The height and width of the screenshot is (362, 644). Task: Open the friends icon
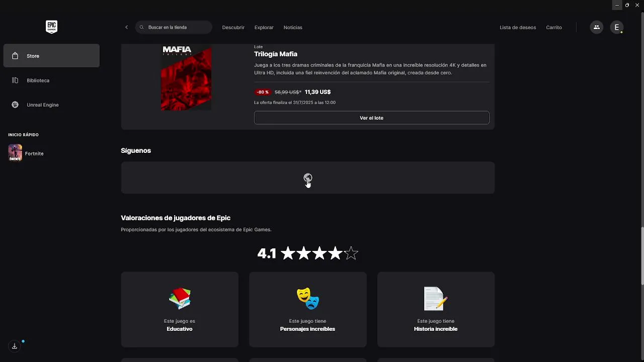click(596, 27)
